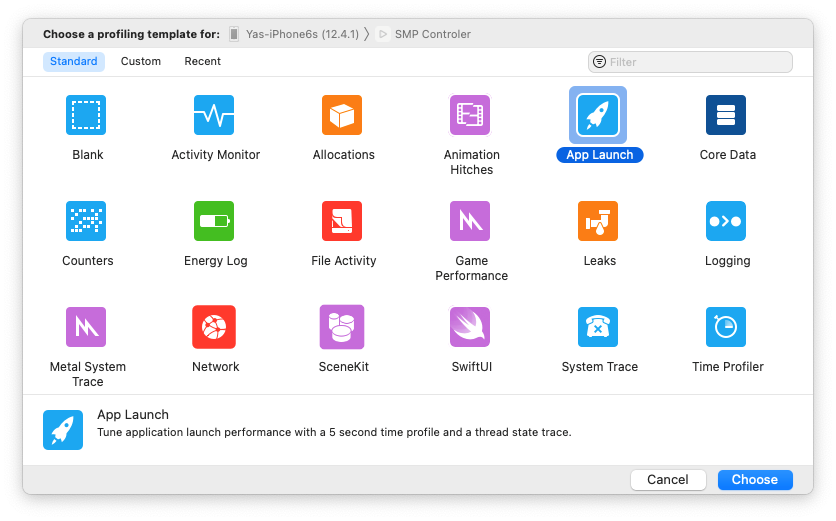
Task: Pick the File Activity template icon
Action: pos(342,221)
